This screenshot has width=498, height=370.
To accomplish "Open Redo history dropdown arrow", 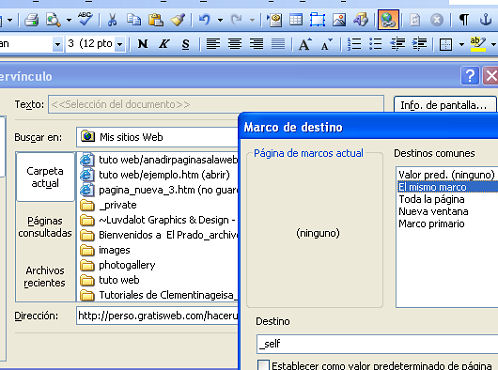I will coord(252,20).
